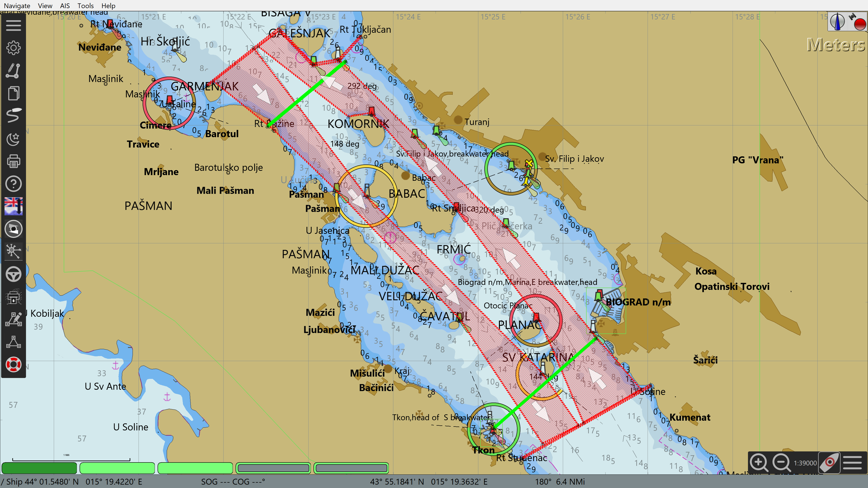Zoom in with the magnifier plus
Viewport: 868px width, 488px height.
(x=759, y=462)
